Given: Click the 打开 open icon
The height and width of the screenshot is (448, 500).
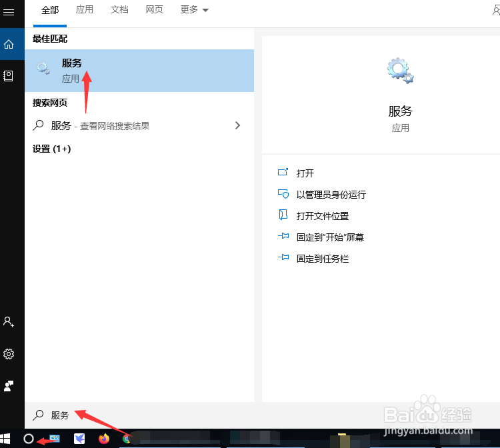Looking at the screenshot, I should coord(283,172).
